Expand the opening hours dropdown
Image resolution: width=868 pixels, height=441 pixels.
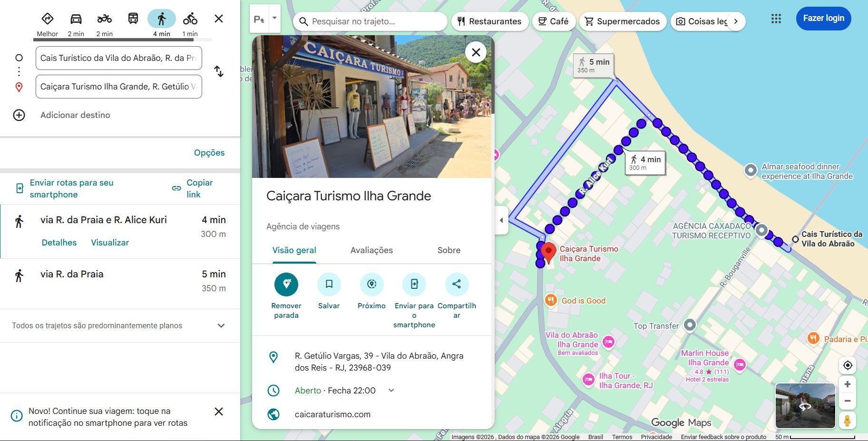point(391,391)
